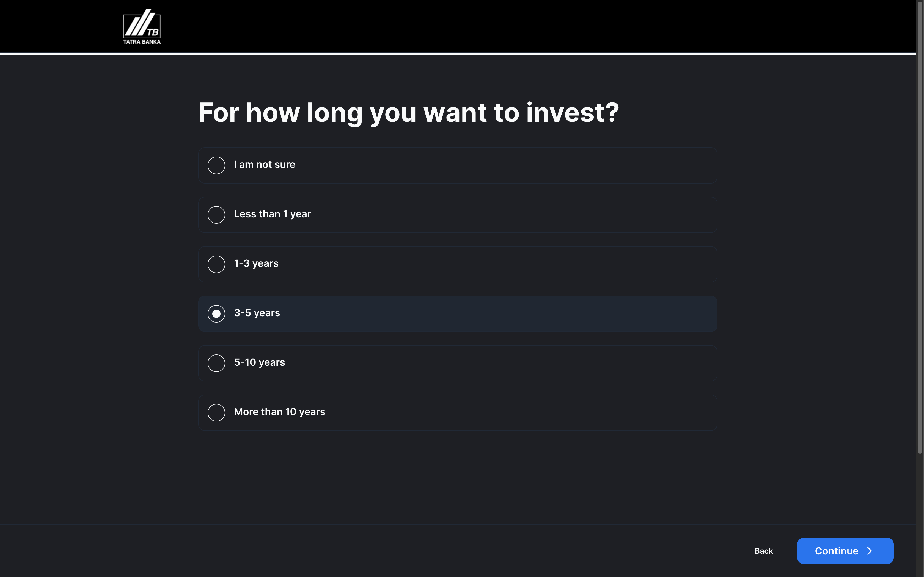Image resolution: width=924 pixels, height=577 pixels.
Task: Click the Tatra Banka logo
Action: 142,26
